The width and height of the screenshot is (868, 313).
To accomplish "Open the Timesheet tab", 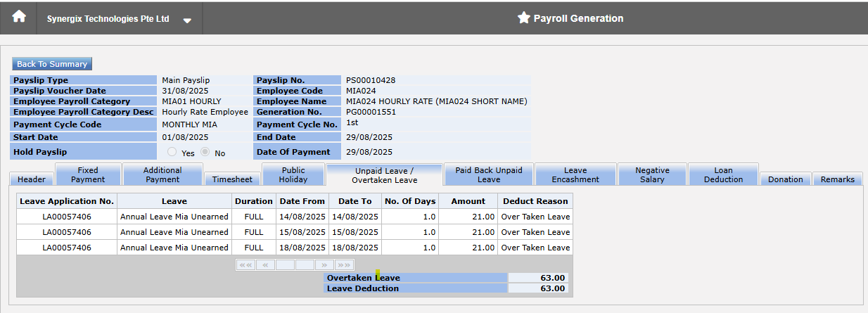I will [x=232, y=179].
